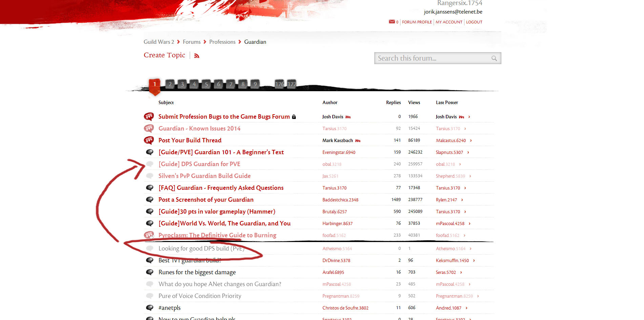Jump to last post arrow by Shepherd.5839
The image size is (644, 320).
pyautogui.click(x=470, y=176)
